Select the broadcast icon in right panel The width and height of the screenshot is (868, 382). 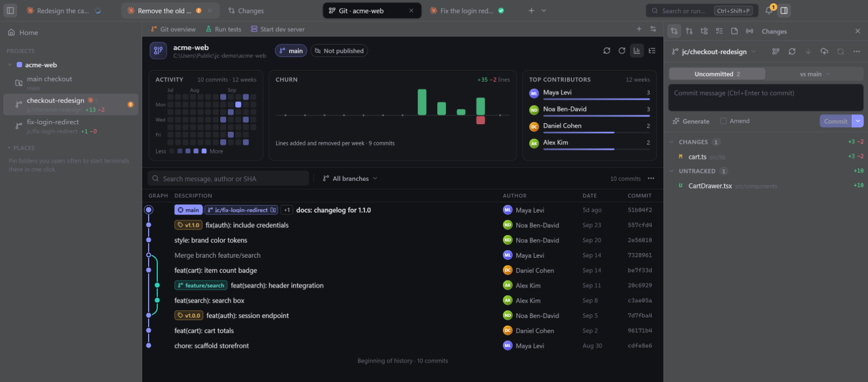[750, 31]
